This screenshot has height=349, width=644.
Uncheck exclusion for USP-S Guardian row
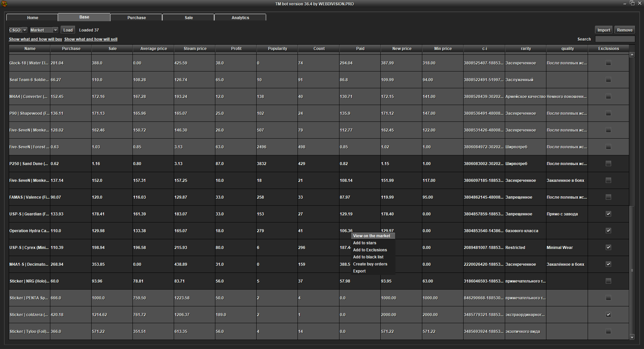tap(608, 214)
